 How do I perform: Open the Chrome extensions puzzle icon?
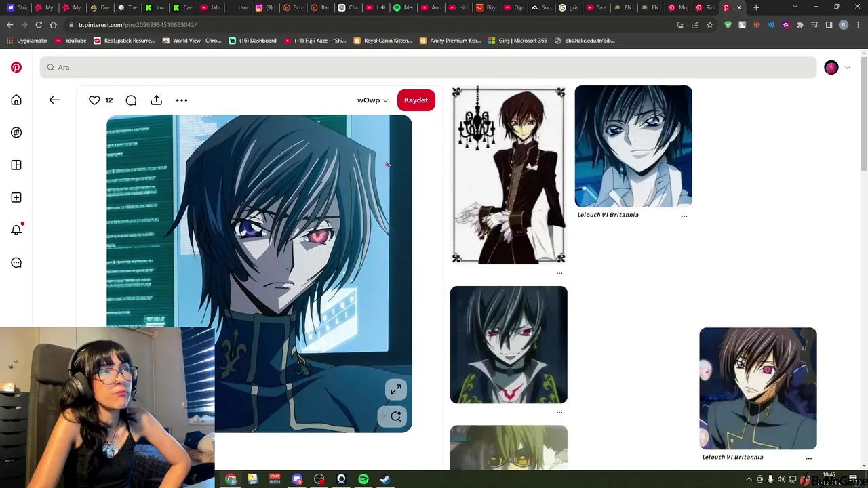coord(800,25)
